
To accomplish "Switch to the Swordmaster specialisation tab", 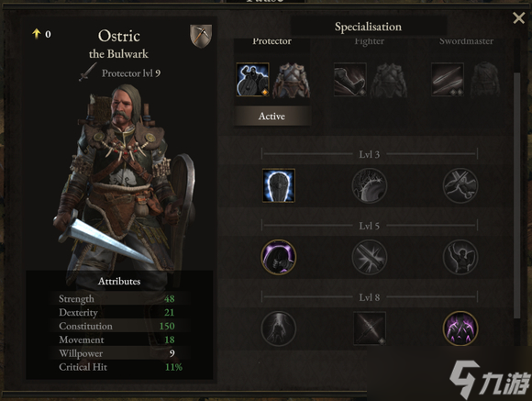I will [x=466, y=41].
